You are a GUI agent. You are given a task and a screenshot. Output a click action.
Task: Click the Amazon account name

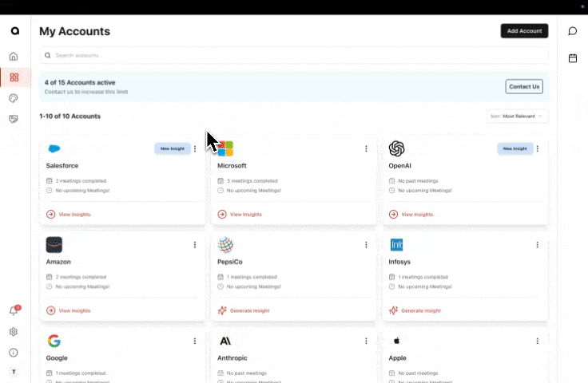58,262
